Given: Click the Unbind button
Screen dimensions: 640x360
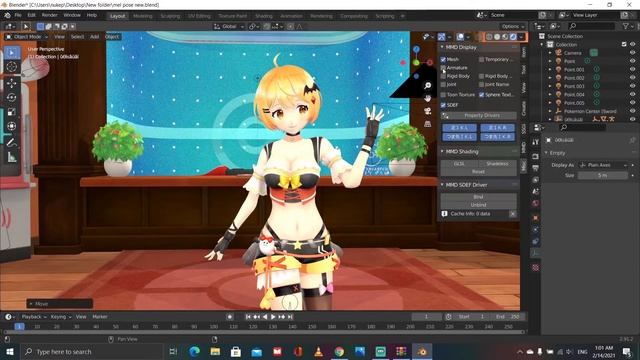Looking at the screenshot, I should 479,205.
